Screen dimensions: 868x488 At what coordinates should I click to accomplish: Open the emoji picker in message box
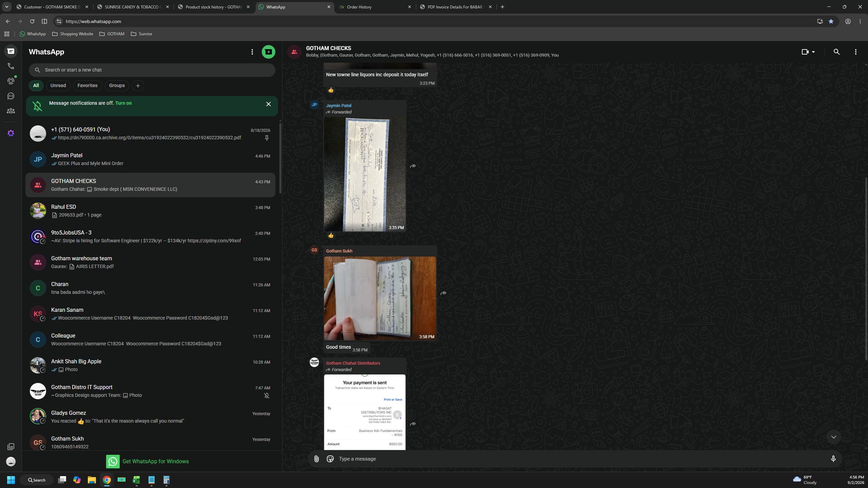tap(330, 459)
